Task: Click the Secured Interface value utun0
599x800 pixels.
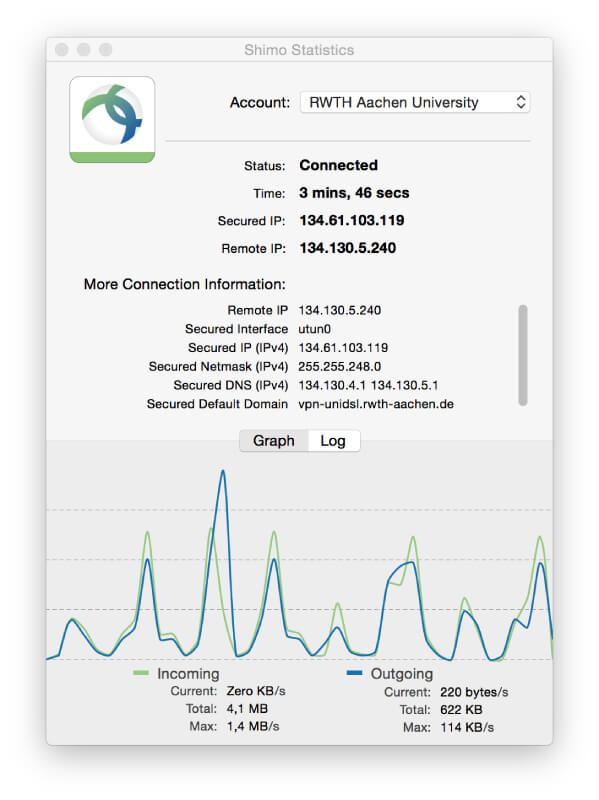Action: 314,329
